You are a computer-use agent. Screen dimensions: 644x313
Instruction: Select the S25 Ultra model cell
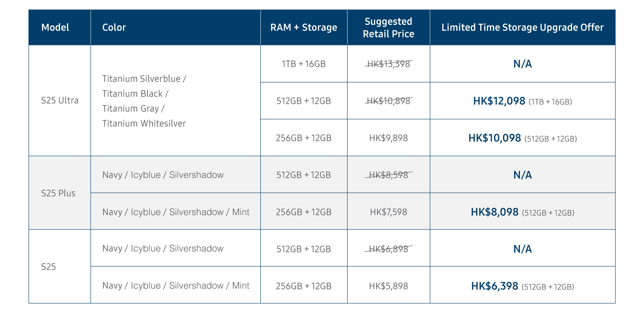point(60,100)
